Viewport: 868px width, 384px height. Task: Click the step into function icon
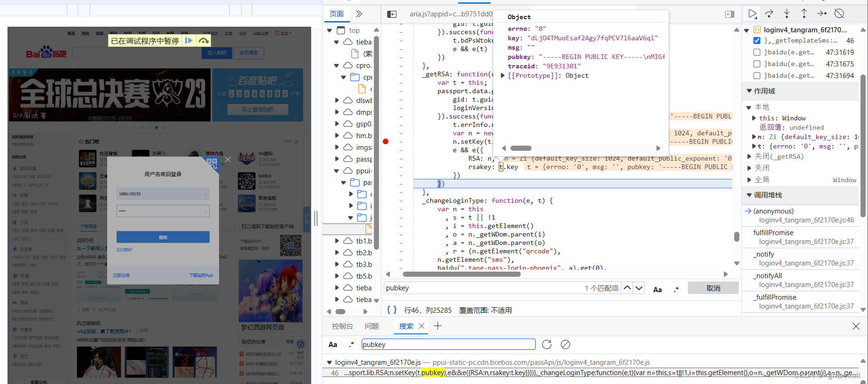787,14
